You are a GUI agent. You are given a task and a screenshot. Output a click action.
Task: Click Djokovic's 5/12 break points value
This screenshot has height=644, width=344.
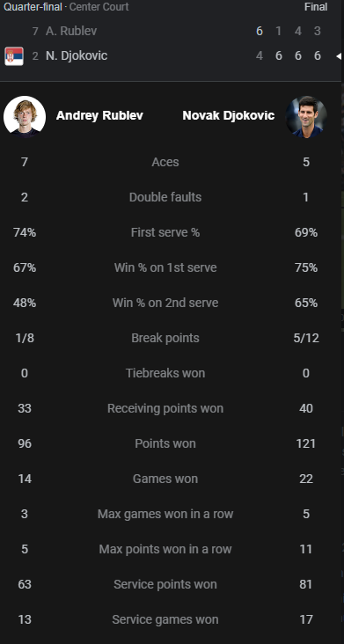point(306,338)
